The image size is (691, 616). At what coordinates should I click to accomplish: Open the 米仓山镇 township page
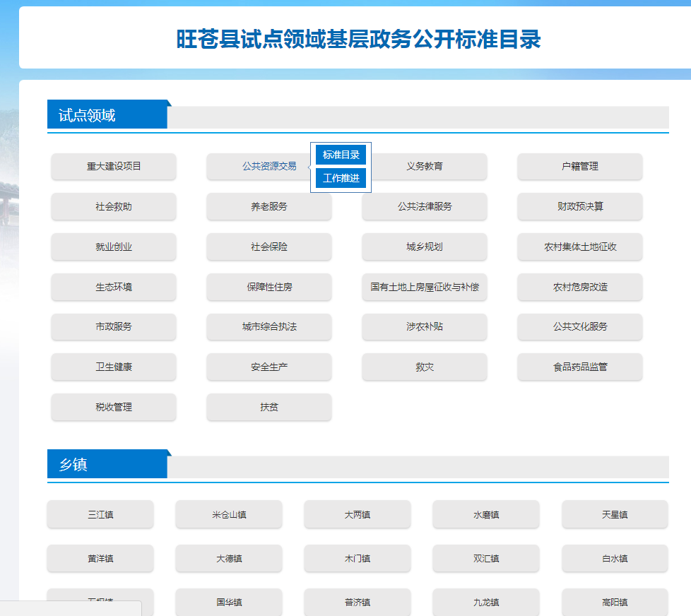point(229,515)
